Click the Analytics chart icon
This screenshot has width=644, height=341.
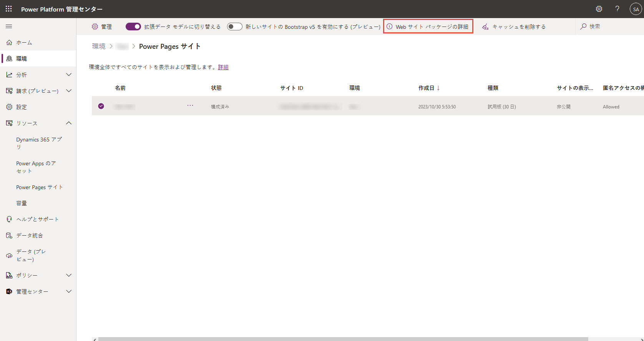click(9, 75)
